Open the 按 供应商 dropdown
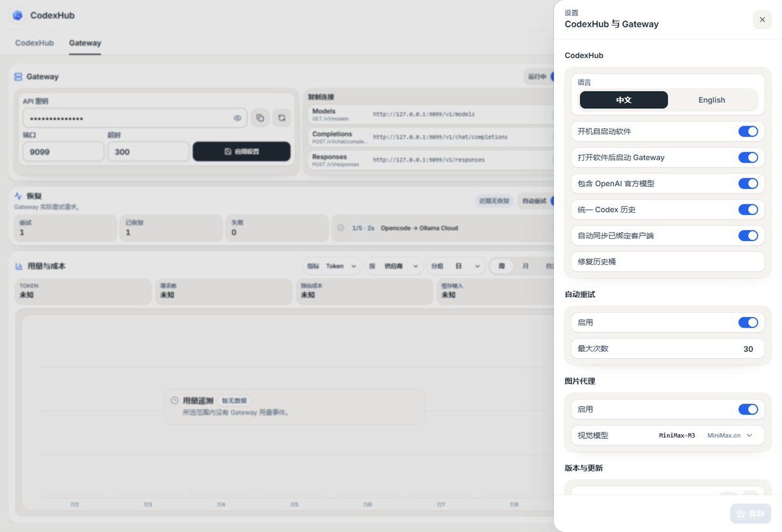This screenshot has width=782, height=532. [393, 266]
